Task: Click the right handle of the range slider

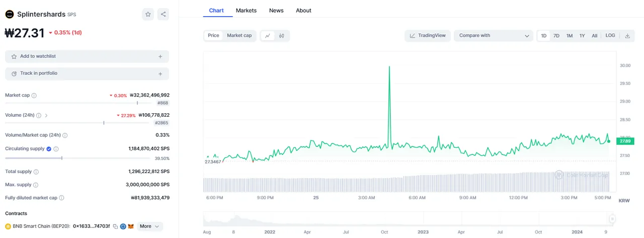Action: (x=612, y=219)
